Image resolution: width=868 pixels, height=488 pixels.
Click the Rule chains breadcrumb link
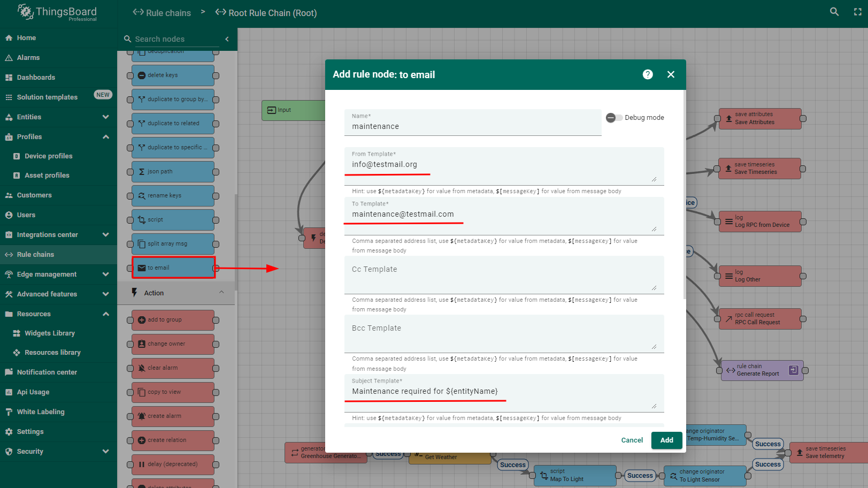click(162, 13)
